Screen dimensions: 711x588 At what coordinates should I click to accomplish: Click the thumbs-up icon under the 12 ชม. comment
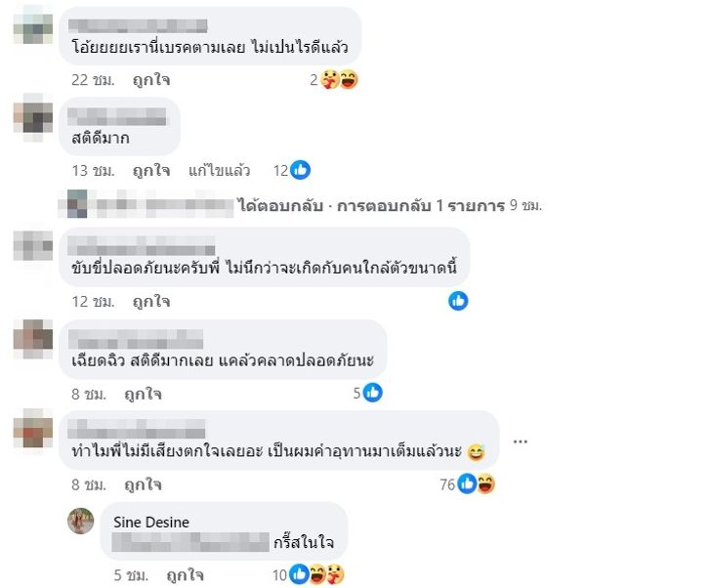point(458,301)
